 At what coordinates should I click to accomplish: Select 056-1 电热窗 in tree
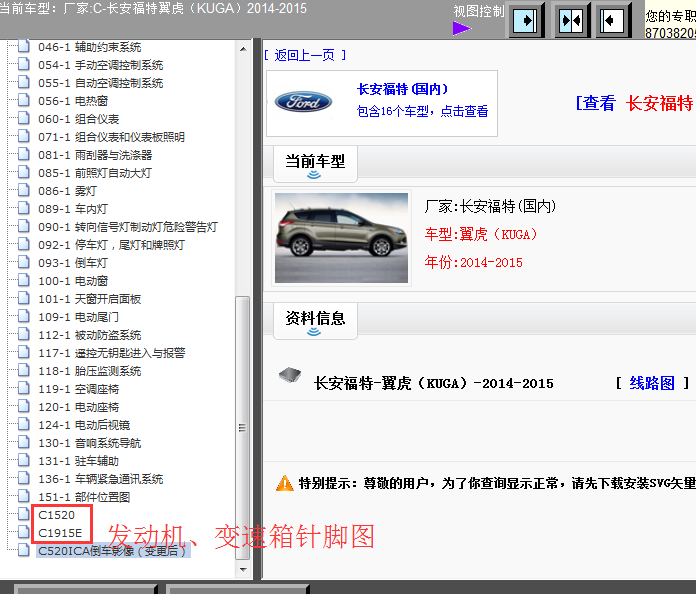point(73,101)
